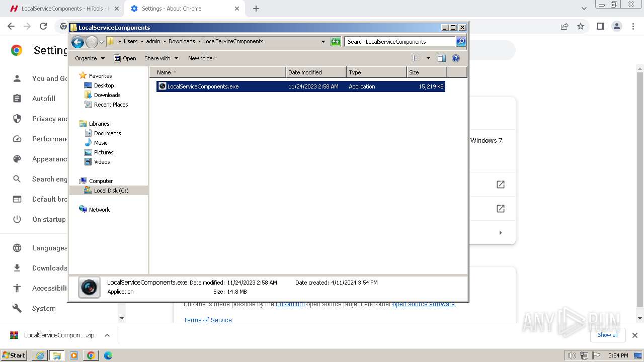
Task: Open Chrome side panel
Action: (x=600, y=26)
